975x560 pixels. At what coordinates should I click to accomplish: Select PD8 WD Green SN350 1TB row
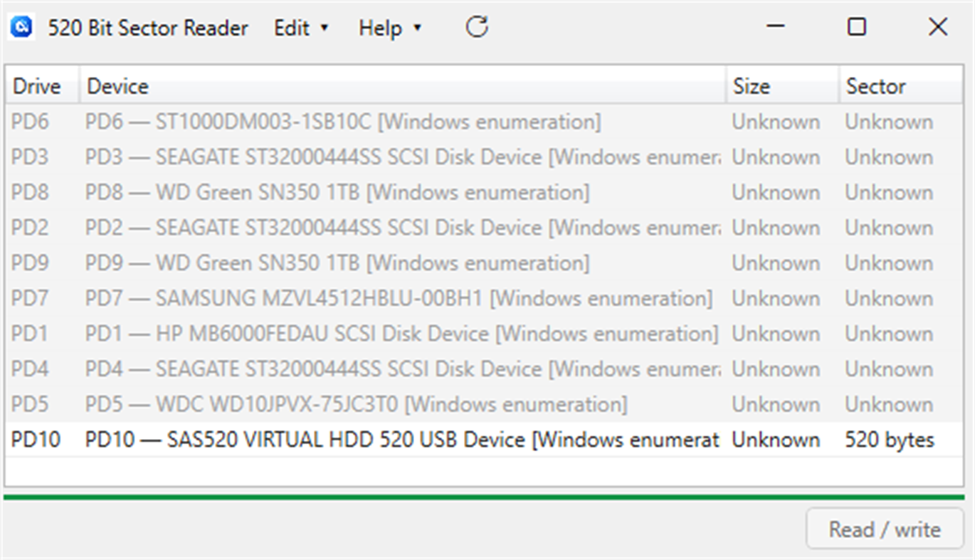(484, 192)
